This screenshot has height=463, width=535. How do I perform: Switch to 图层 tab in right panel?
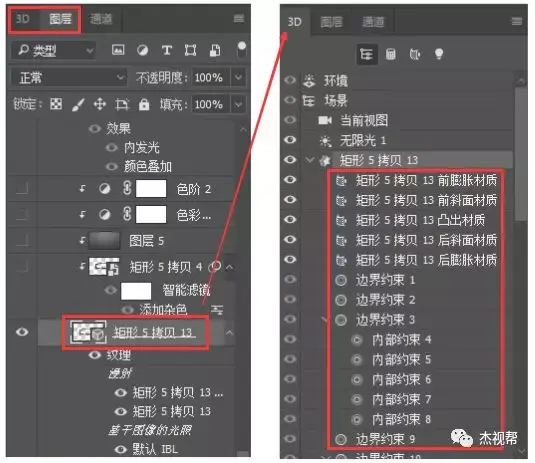coord(331,22)
